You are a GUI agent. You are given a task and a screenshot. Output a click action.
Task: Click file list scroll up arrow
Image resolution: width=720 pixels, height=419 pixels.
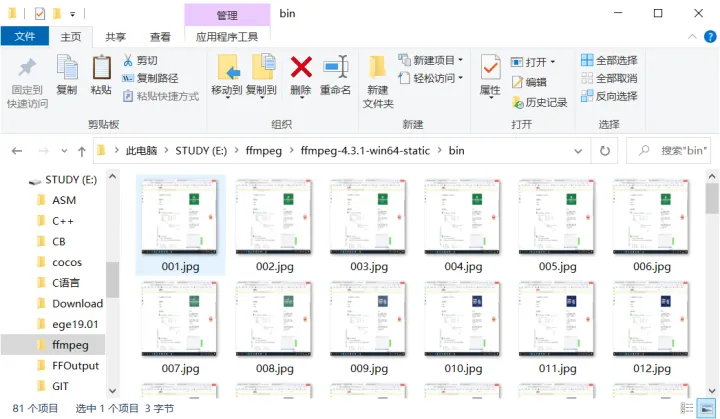click(x=712, y=176)
